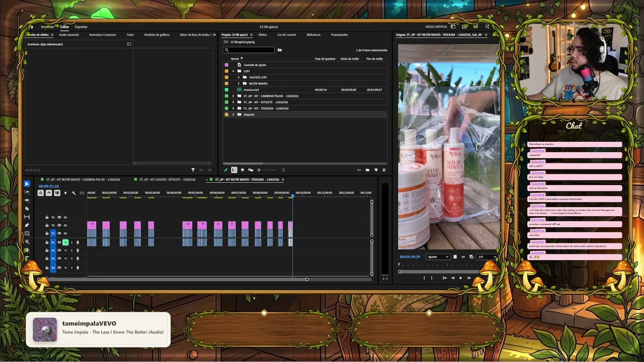Open workspaces icon in top right
The image size is (644, 362).
tap(453, 27)
